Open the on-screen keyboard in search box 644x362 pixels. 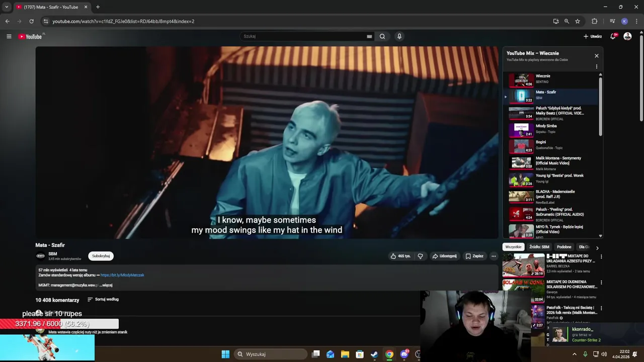pos(369,36)
